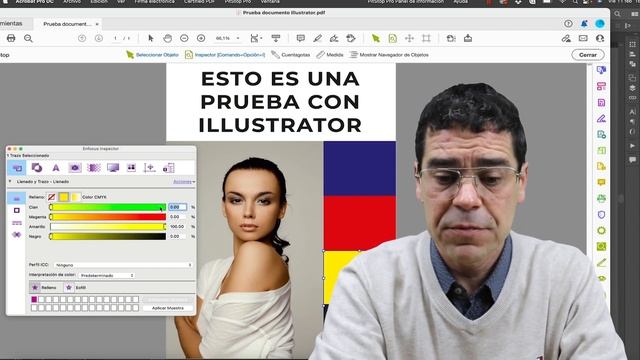
Task: Select the arrow selection tool in toolbar
Action: pyautogui.click(x=151, y=38)
